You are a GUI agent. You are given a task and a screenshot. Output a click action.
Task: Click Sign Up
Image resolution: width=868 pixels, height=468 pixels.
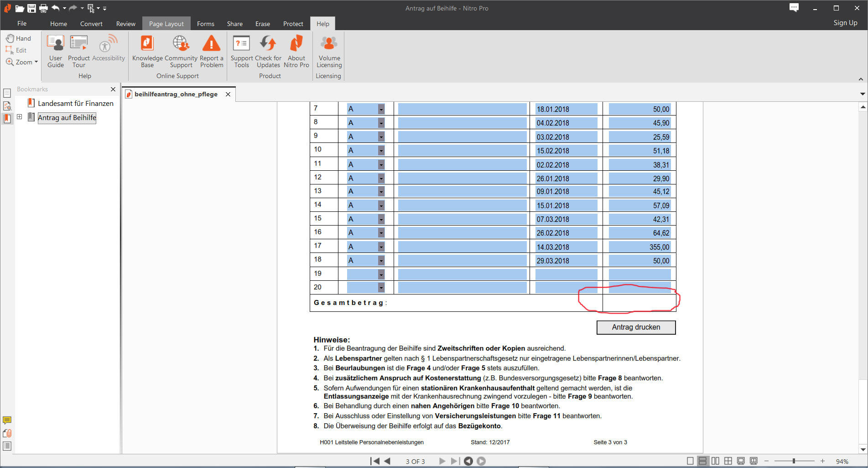tap(845, 23)
